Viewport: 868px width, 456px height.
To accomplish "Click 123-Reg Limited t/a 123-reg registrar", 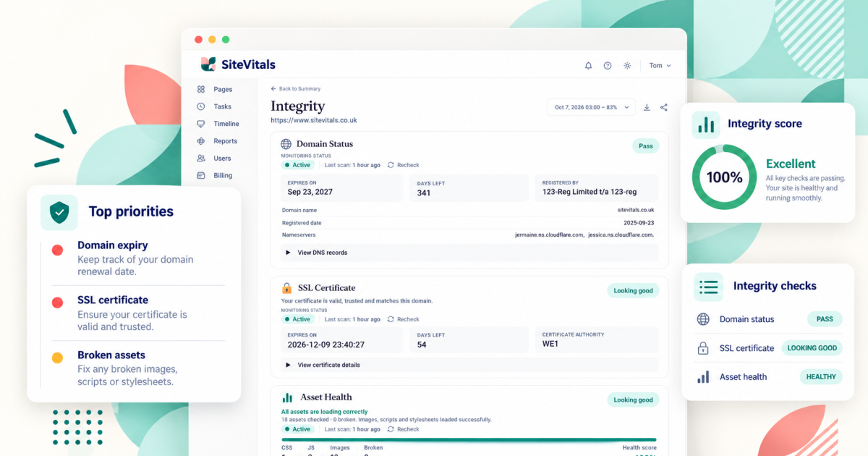I will tap(589, 193).
